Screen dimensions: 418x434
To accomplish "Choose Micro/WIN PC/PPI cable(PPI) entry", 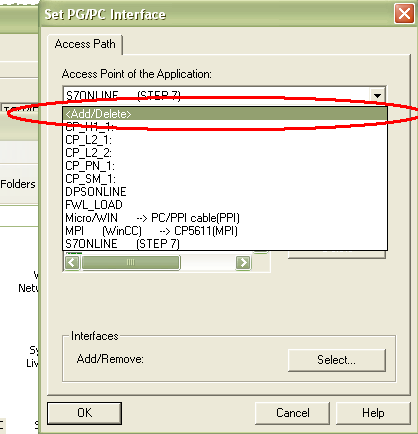I will tap(225, 218).
